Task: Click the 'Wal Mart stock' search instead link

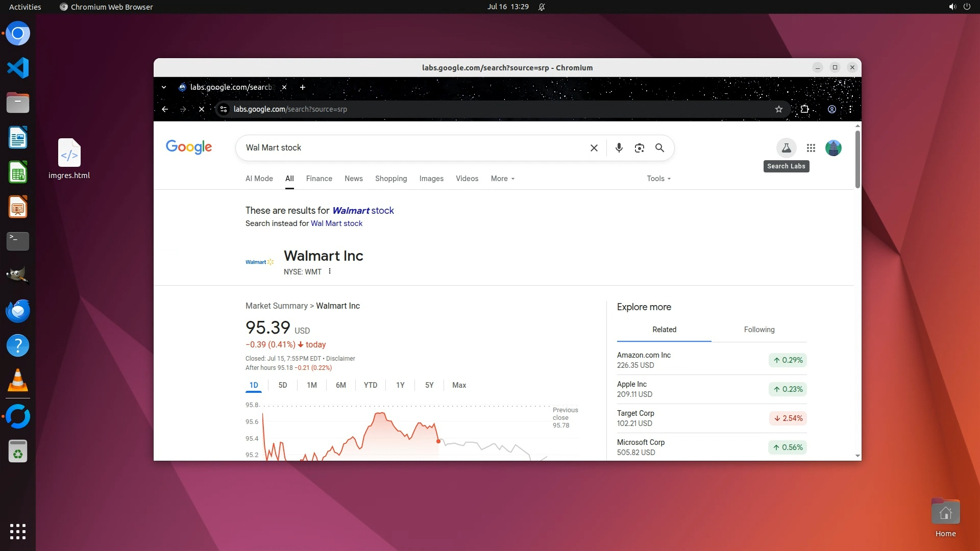Action: click(x=336, y=223)
